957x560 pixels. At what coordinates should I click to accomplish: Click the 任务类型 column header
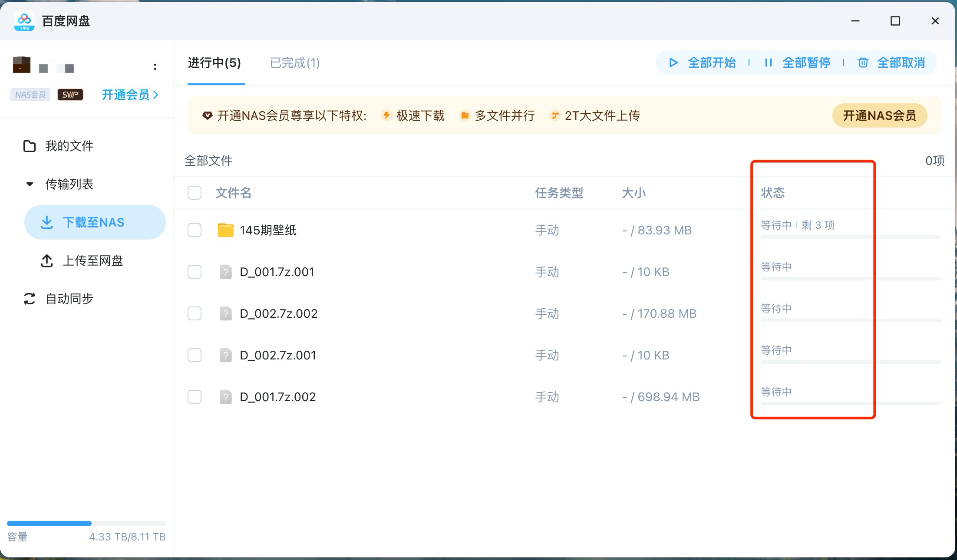(559, 193)
